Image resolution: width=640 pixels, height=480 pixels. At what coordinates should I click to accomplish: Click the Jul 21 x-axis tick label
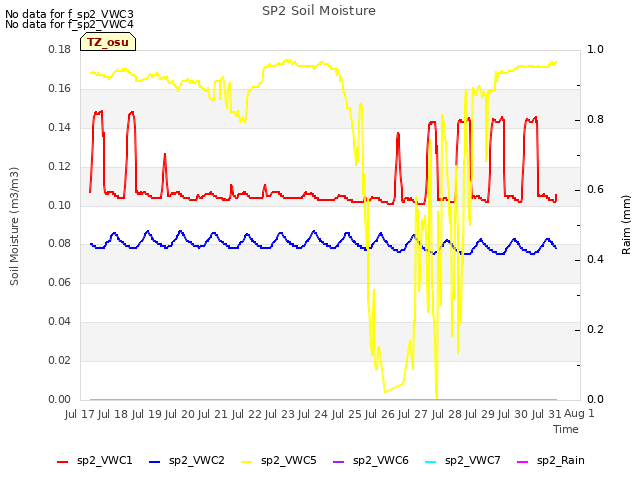214,414
